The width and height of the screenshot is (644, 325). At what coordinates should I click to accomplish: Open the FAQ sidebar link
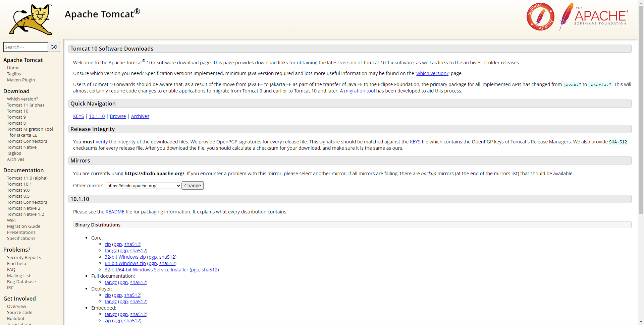[x=11, y=269]
